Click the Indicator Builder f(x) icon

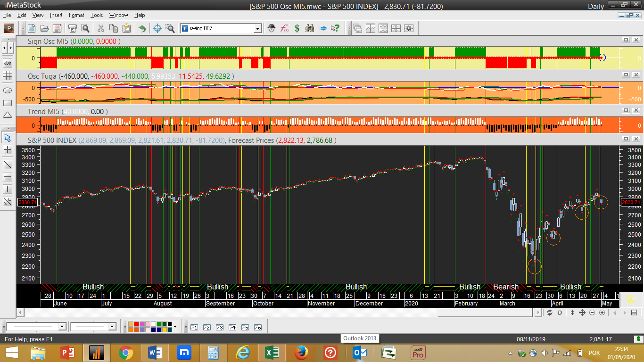284,28
